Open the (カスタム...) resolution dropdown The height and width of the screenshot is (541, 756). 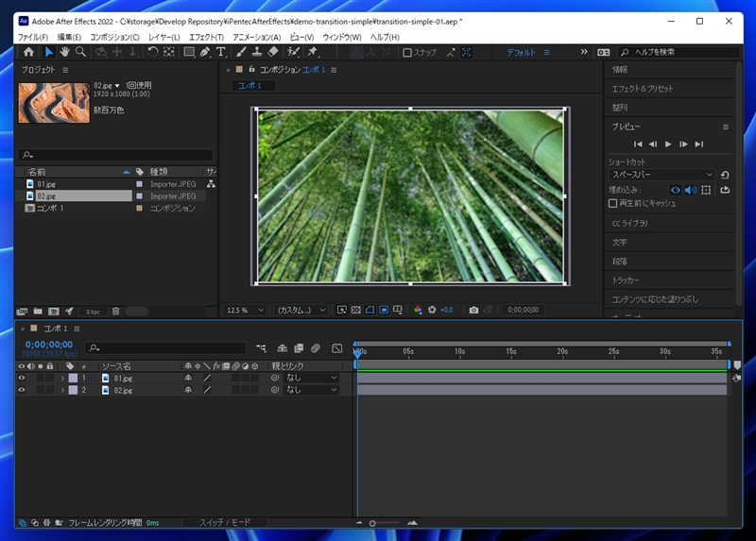tap(301, 310)
